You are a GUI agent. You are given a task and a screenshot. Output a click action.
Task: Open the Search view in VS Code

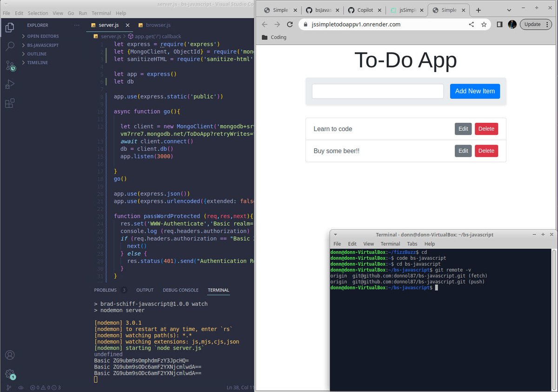coord(10,46)
